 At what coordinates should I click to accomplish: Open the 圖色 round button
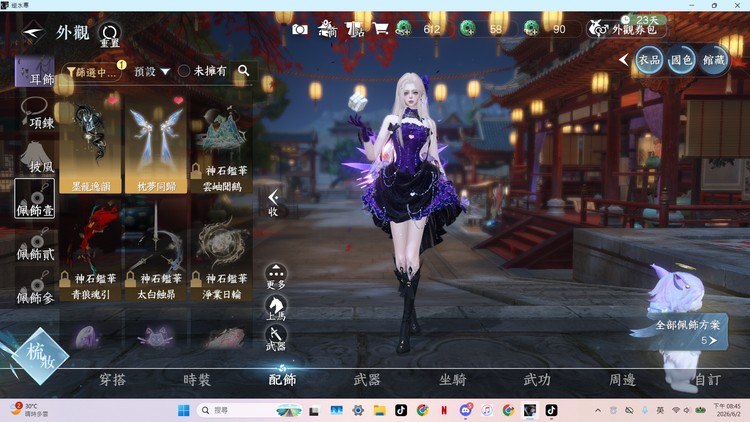(681, 60)
